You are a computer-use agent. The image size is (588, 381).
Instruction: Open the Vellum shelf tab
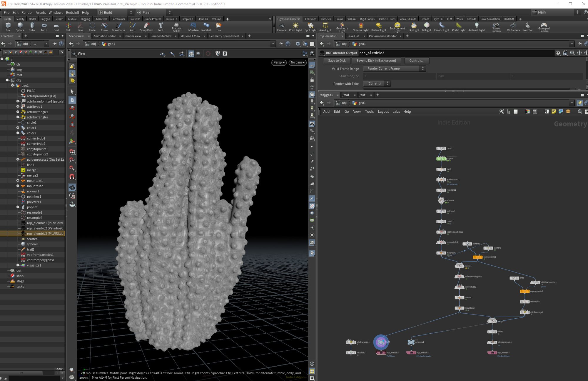click(351, 19)
